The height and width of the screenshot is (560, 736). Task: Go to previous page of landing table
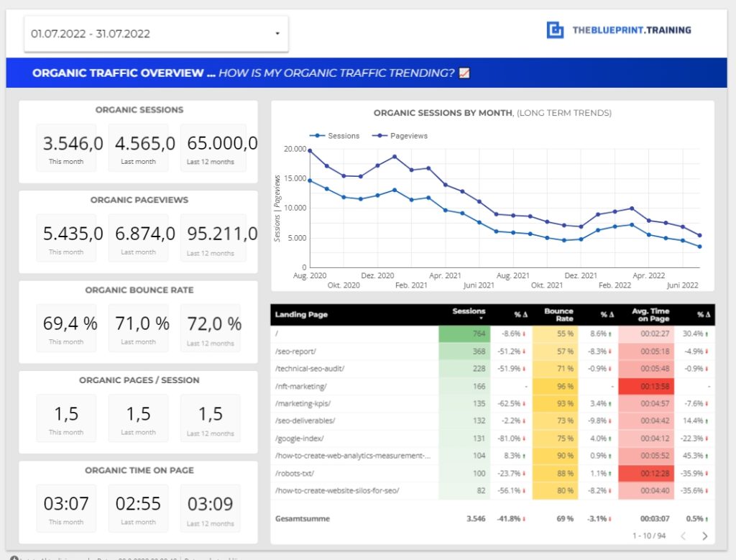pyautogui.click(x=684, y=536)
